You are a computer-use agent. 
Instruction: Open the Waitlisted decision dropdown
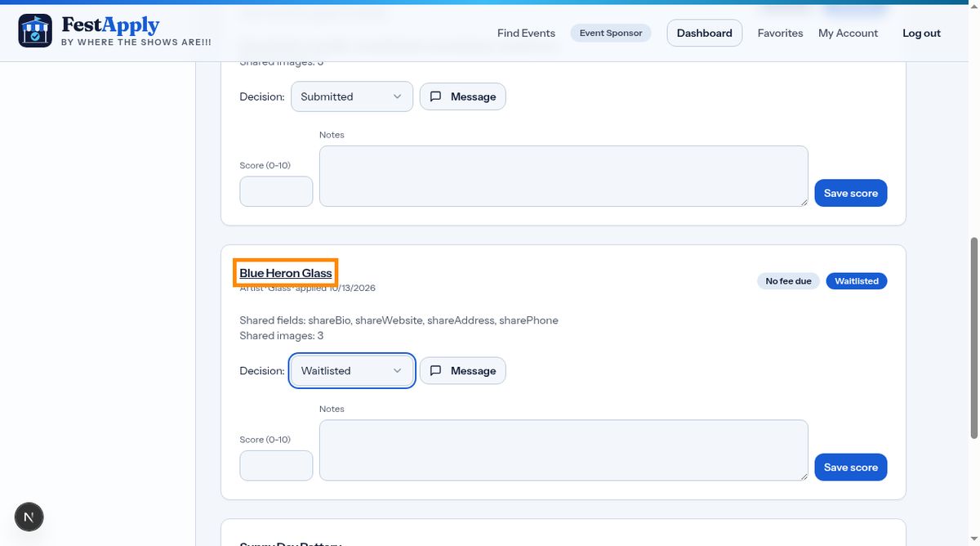point(352,370)
